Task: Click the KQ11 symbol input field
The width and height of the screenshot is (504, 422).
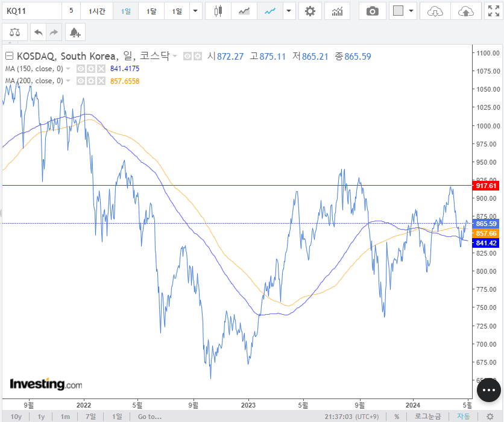Action: [x=32, y=11]
